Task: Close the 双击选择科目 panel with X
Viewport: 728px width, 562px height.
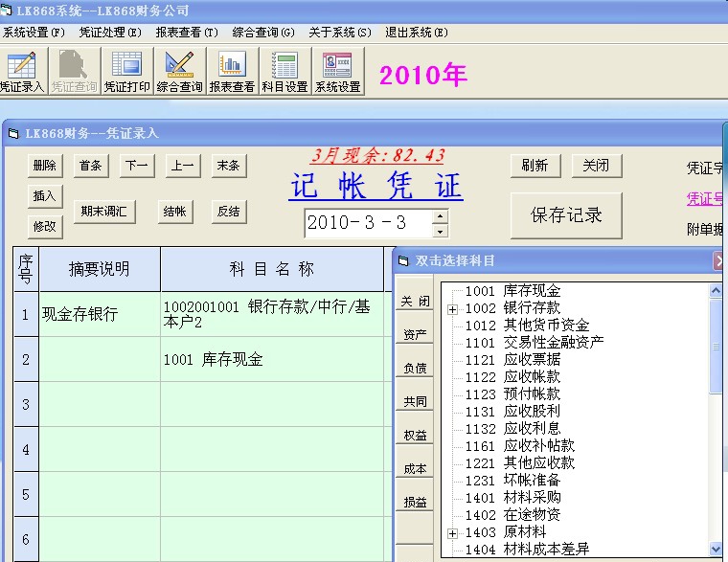Action: click(717, 260)
